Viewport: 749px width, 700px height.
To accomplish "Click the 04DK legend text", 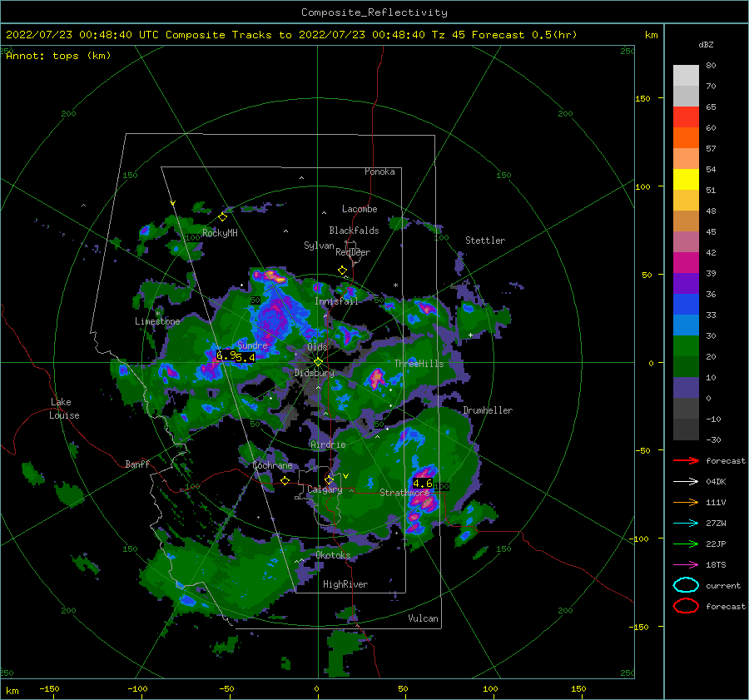I will 716,482.
